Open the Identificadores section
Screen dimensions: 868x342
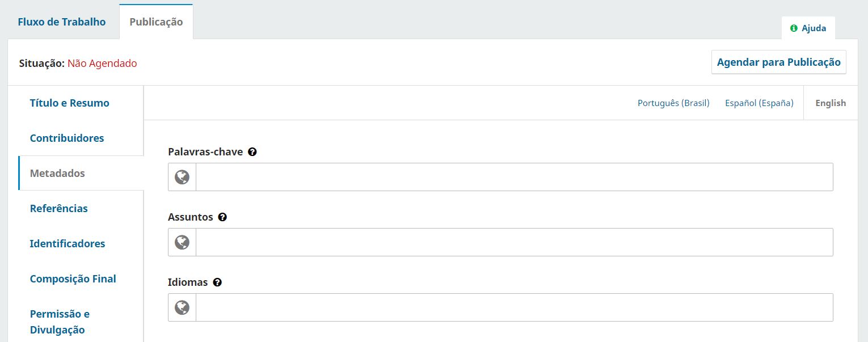(x=68, y=244)
